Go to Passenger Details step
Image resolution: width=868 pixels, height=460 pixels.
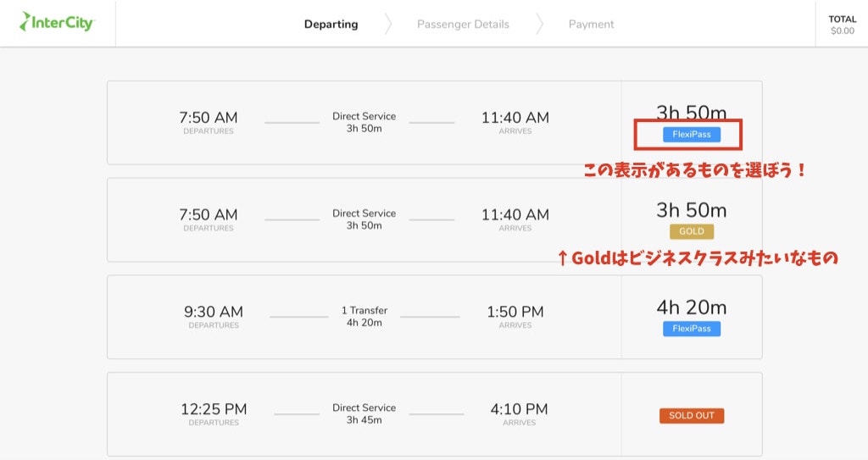[x=463, y=24]
